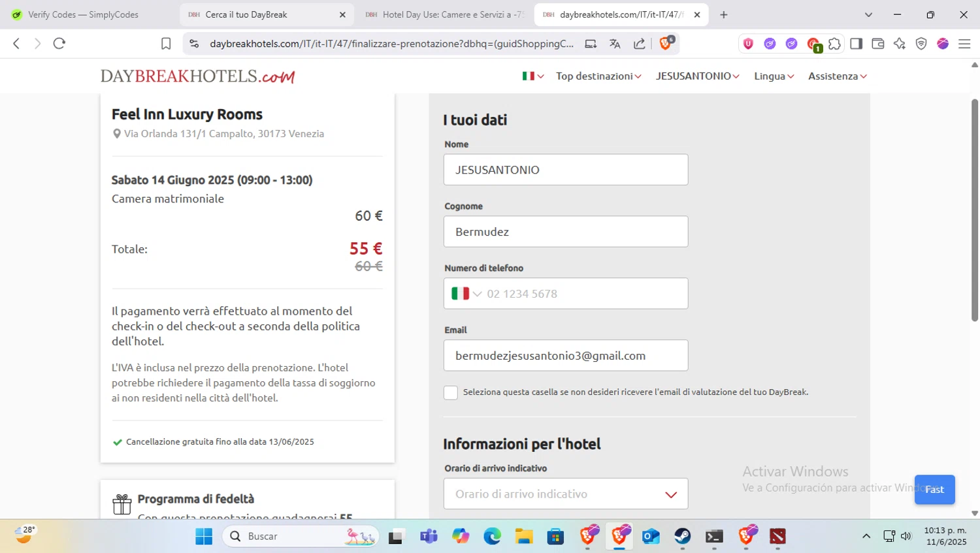Toggle the browser sidebar panel
The height and width of the screenshot is (553, 980).
[856, 44]
